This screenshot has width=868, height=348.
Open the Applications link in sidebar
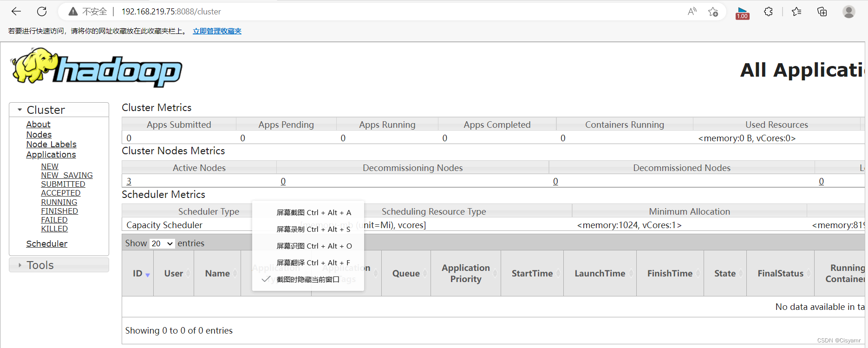51,155
